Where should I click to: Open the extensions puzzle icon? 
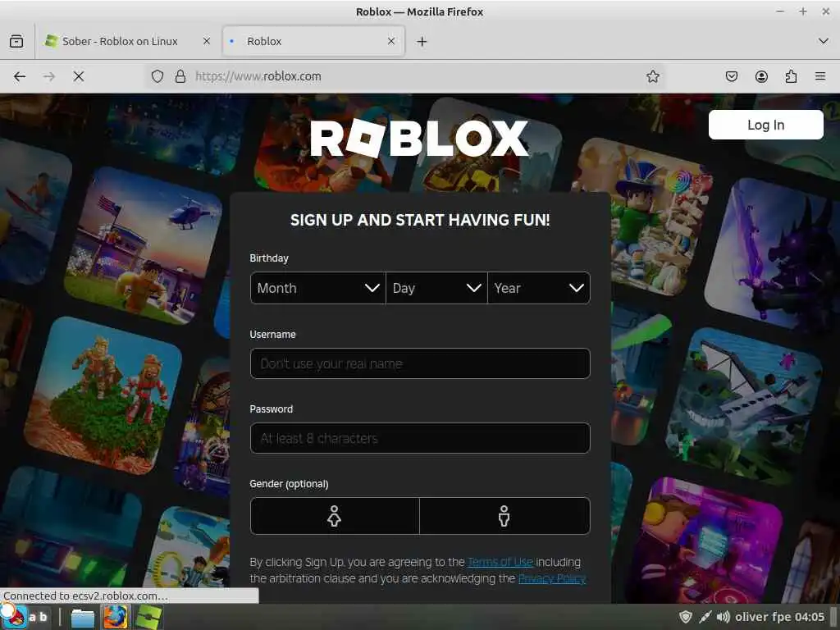coord(791,76)
